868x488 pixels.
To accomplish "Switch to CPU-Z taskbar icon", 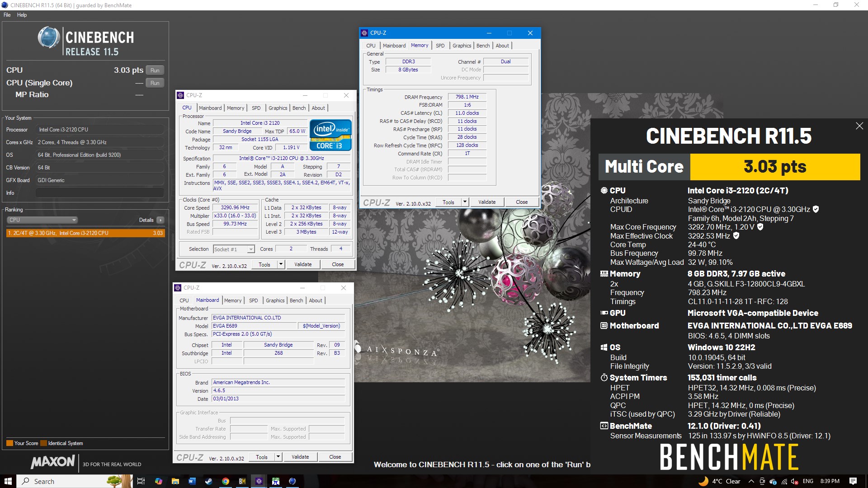I will pos(259,481).
